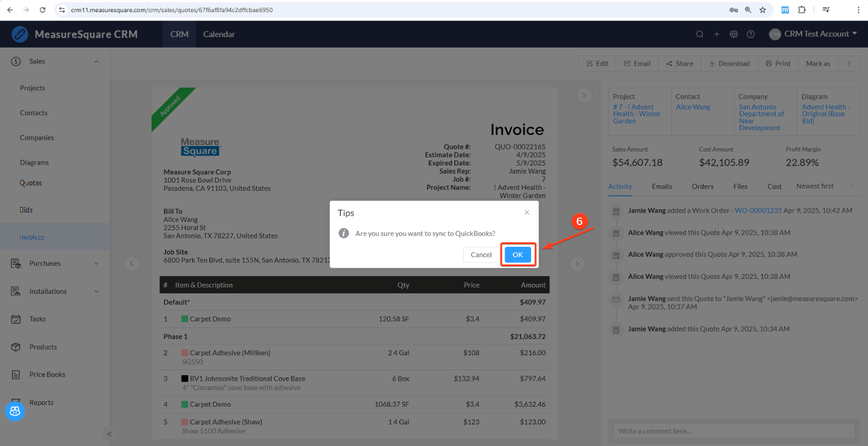
Task: Open the help question mark icon
Action: click(751, 34)
